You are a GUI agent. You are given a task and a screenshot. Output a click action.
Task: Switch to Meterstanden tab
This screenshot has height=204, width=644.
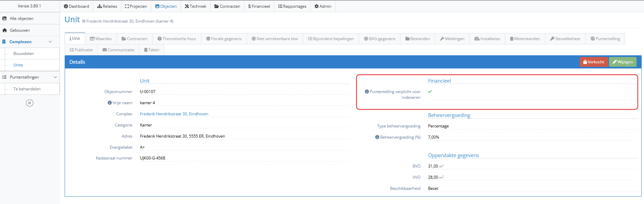525,39
